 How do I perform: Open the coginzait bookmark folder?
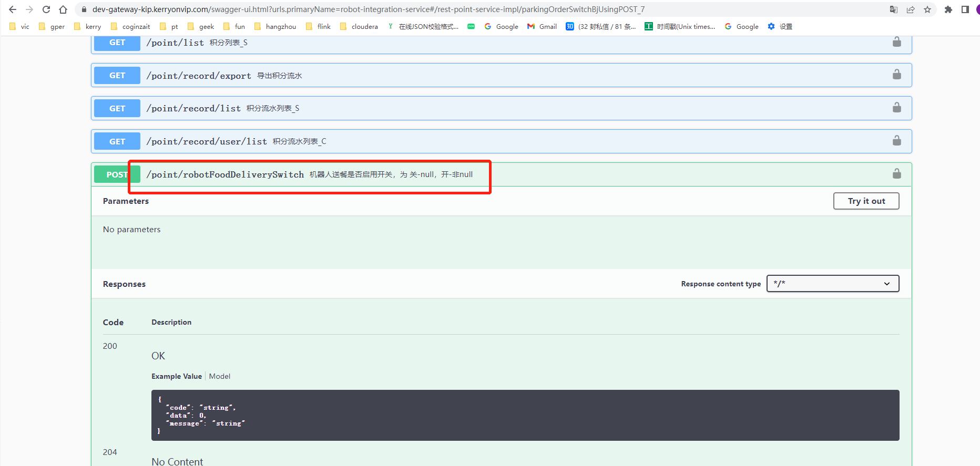130,26
